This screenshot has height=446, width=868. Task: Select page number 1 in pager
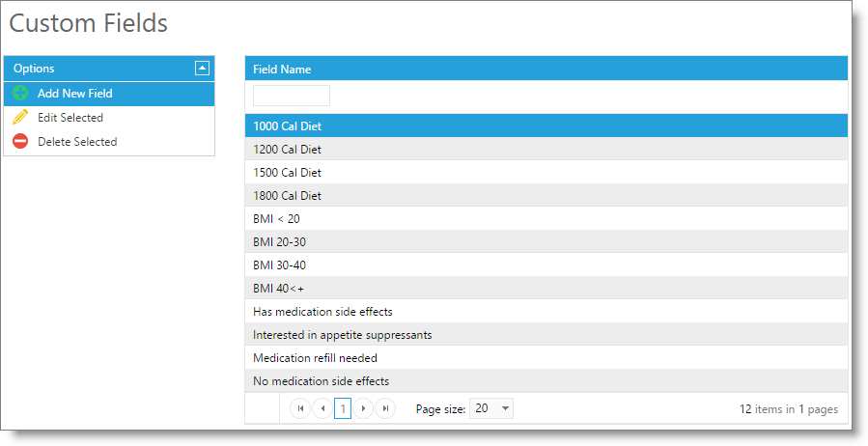[x=343, y=409]
